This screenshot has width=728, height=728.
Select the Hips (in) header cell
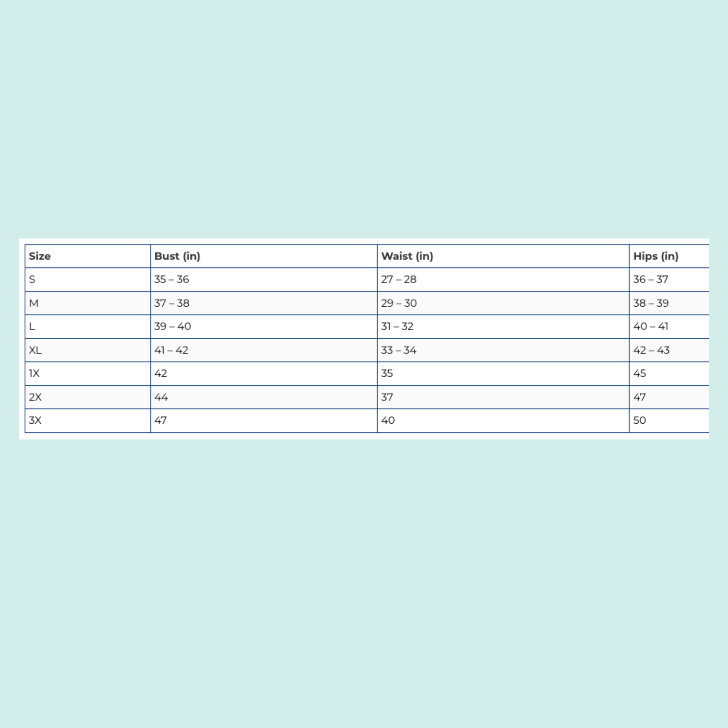point(655,256)
